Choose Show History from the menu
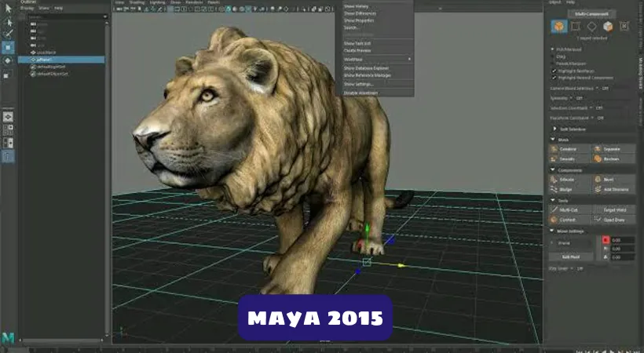Viewport: 644px width, 353px height. (355, 6)
